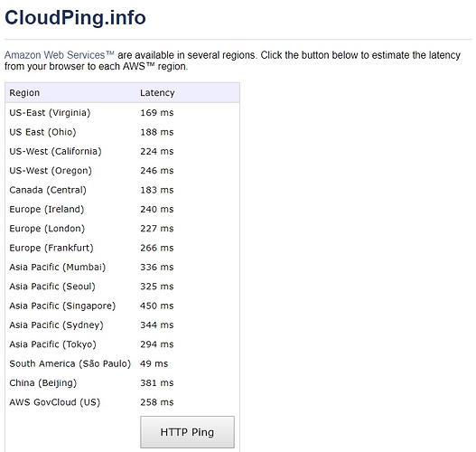Click the 325 ms latency value
Screen dimensions: 476x452
[x=157, y=287]
